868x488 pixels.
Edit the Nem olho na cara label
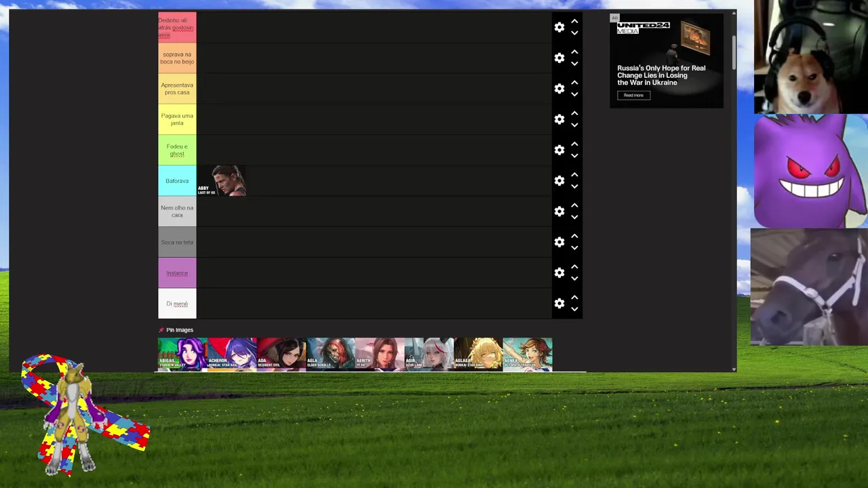[x=177, y=211]
